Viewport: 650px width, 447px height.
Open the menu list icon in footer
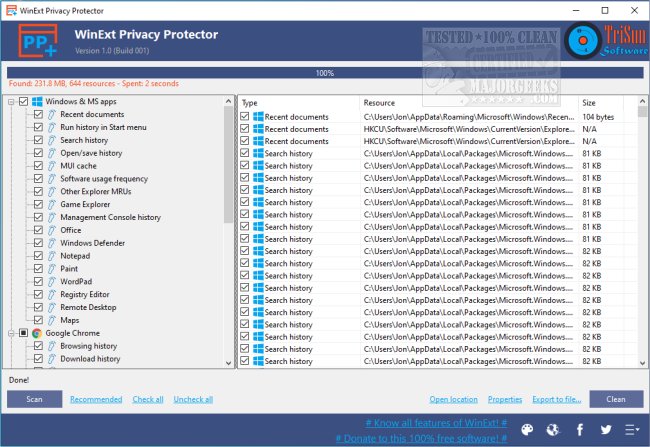pos(632,430)
